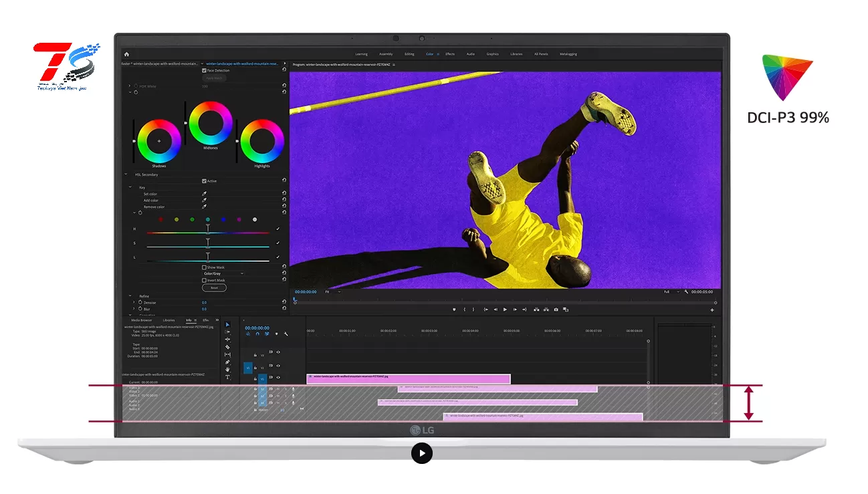The width and height of the screenshot is (868, 494).
Task: Select the Type tool
Action: coord(227,377)
